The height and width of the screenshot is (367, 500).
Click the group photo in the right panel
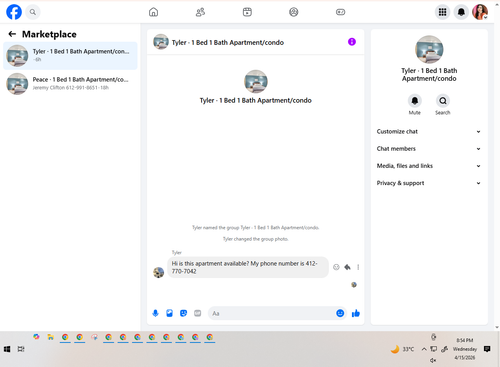pyautogui.click(x=429, y=49)
